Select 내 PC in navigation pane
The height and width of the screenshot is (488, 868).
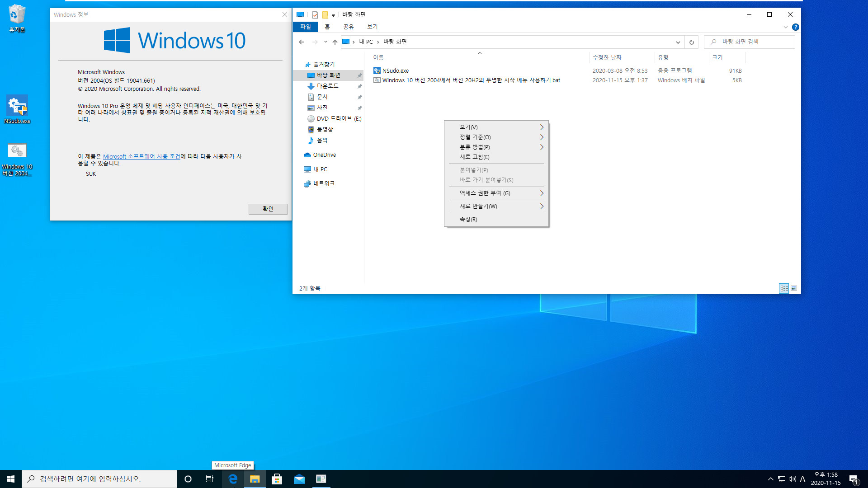(316, 169)
